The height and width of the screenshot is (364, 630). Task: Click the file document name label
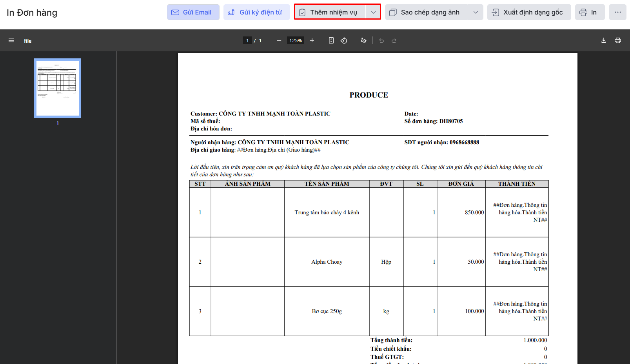(27, 41)
